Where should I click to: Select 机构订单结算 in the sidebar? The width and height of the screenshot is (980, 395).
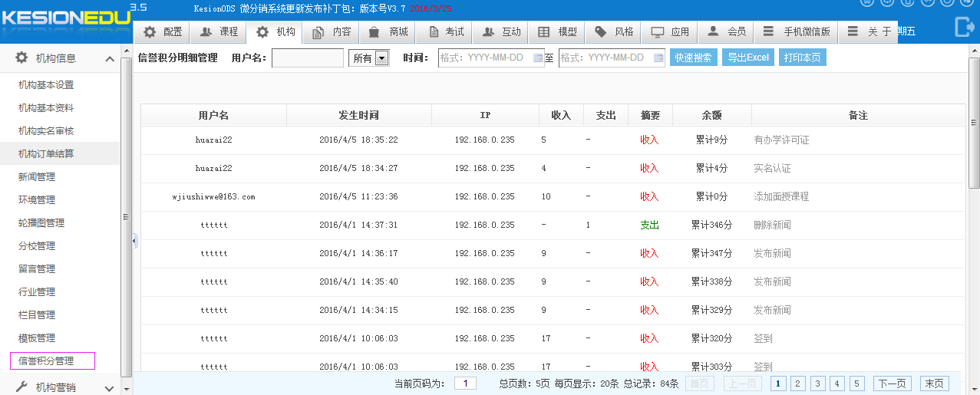[x=46, y=154]
